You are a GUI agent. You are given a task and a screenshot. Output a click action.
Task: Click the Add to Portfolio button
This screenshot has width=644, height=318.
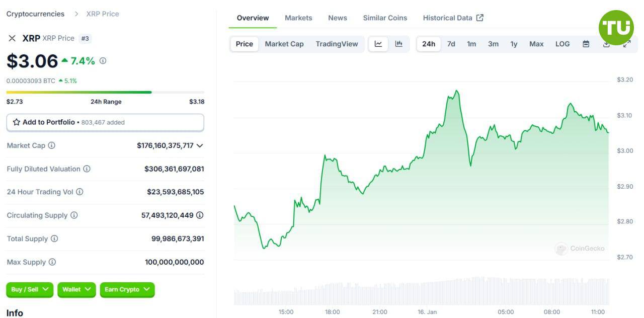(105, 122)
